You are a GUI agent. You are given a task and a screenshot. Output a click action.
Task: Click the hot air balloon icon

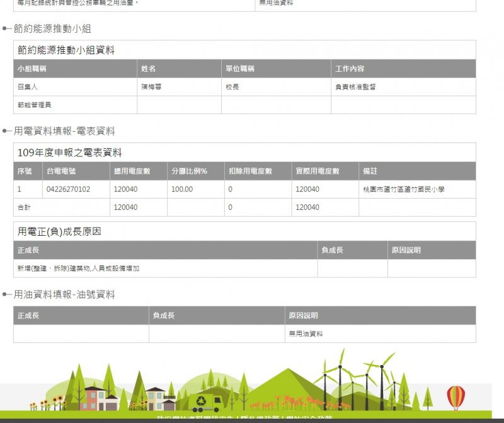pyautogui.click(x=455, y=398)
